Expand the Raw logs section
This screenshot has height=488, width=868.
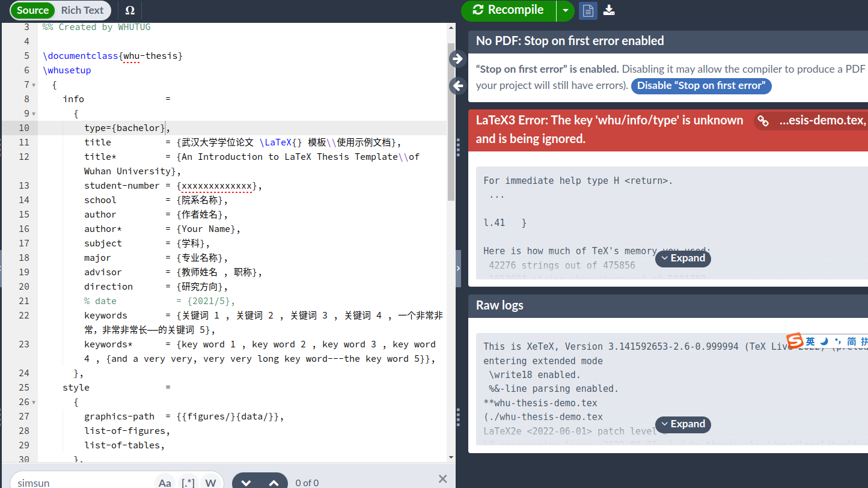coord(683,424)
